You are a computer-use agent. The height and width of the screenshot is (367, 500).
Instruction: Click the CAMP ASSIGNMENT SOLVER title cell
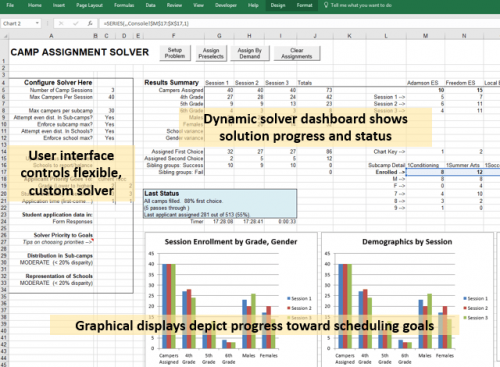[79, 52]
